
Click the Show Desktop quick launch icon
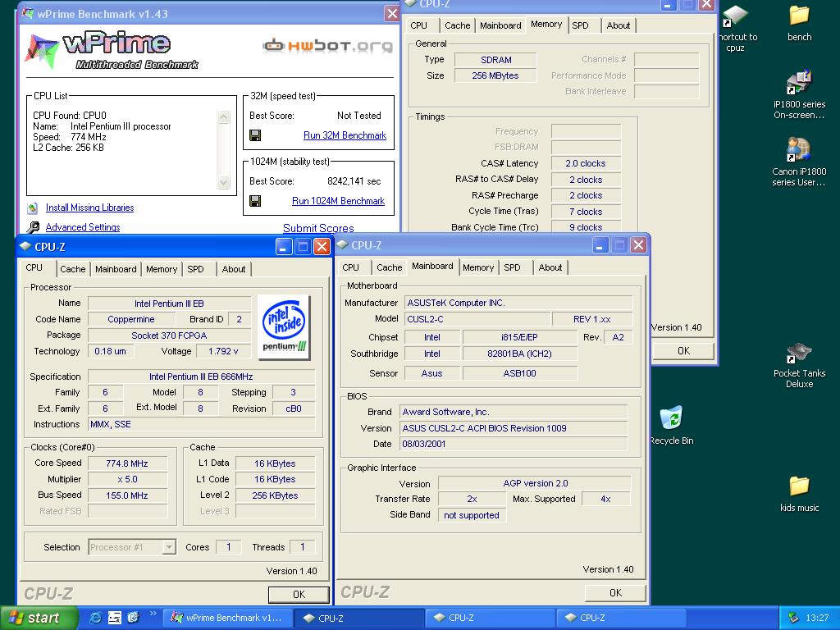(115, 618)
